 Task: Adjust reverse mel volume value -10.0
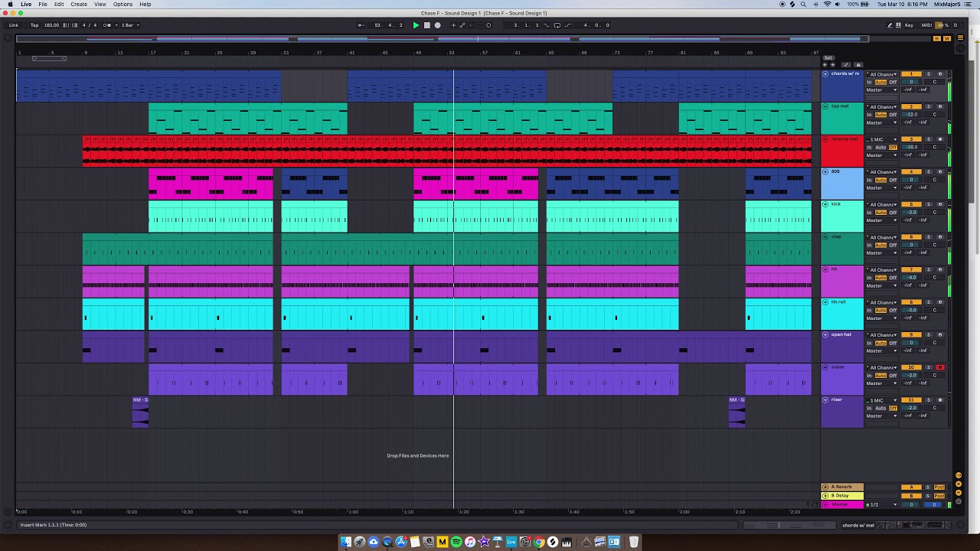click(x=911, y=147)
